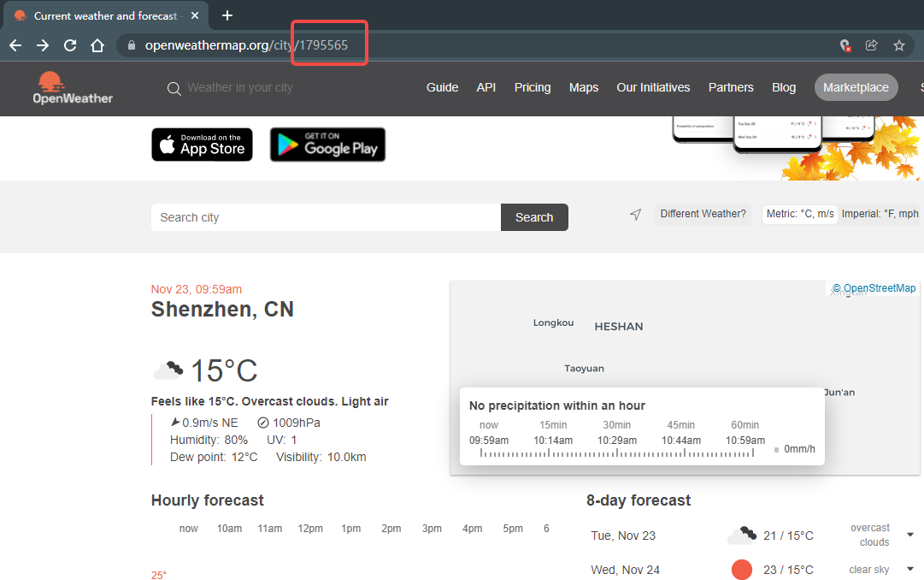Click the OpenWeather logo
The image size is (924, 580).
tap(73, 88)
